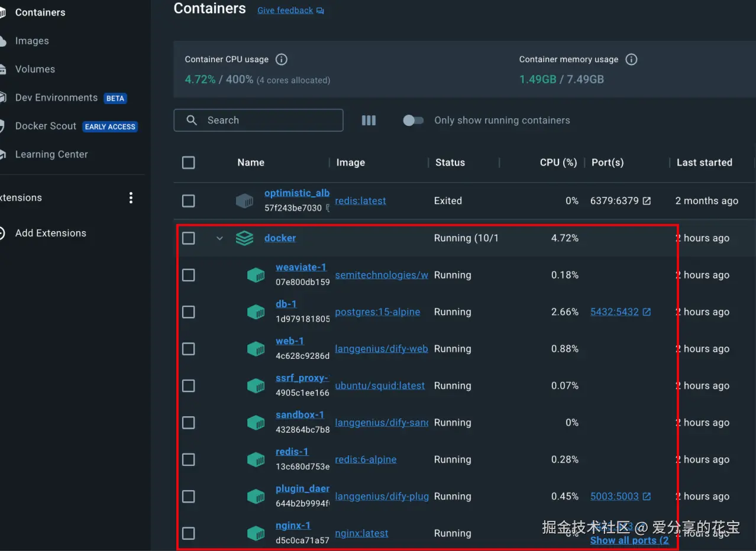Sort by the Last started column header

[x=705, y=163]
